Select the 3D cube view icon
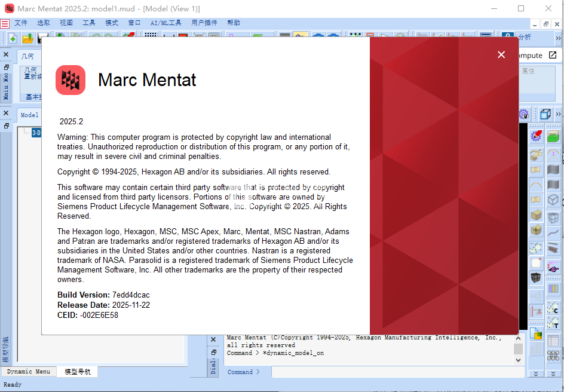Viewport: 564px width, 392px height. (545, 114)
